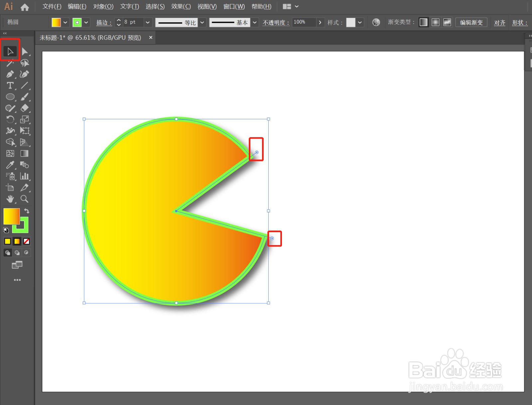Reset default fill and stroke
The height and width of the screenshot is (405, 532).
pyautogui.click(x=6, y=230)
